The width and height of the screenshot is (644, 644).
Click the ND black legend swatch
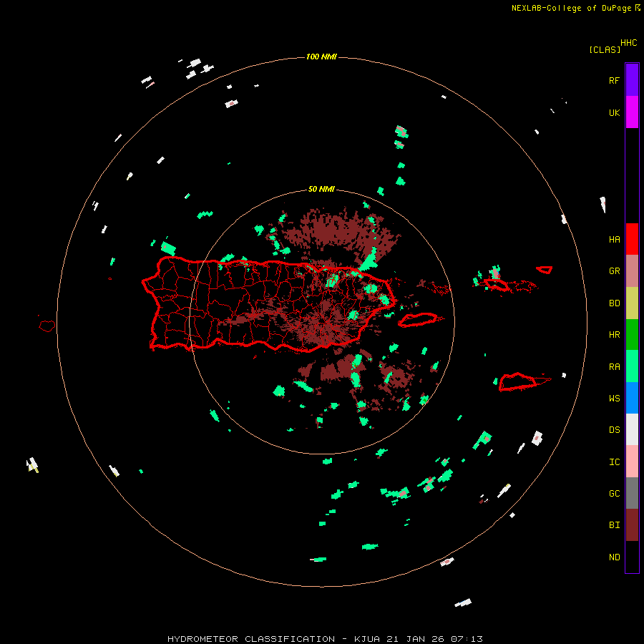click(632, 557)
